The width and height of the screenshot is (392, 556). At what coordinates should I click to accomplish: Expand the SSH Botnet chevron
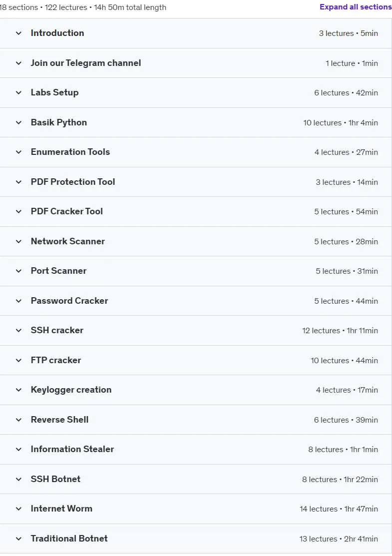19,480
